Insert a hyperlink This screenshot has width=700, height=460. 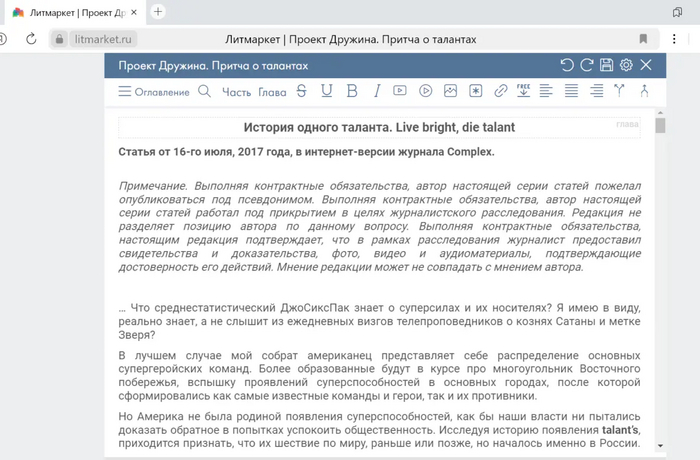[500, 91]
